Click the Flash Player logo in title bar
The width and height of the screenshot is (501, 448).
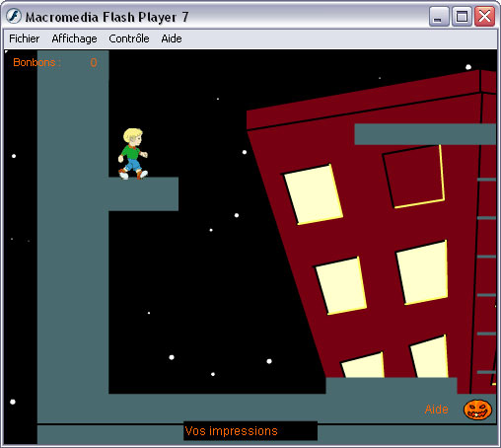[x=14, y=16]
